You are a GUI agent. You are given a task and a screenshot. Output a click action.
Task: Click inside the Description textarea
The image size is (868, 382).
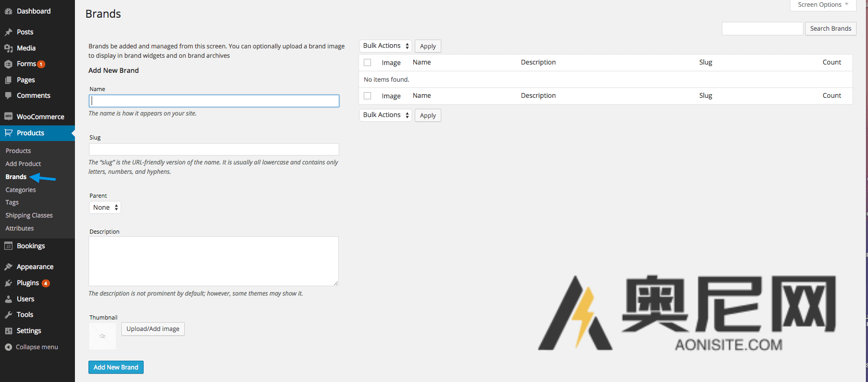coord(213,261)
